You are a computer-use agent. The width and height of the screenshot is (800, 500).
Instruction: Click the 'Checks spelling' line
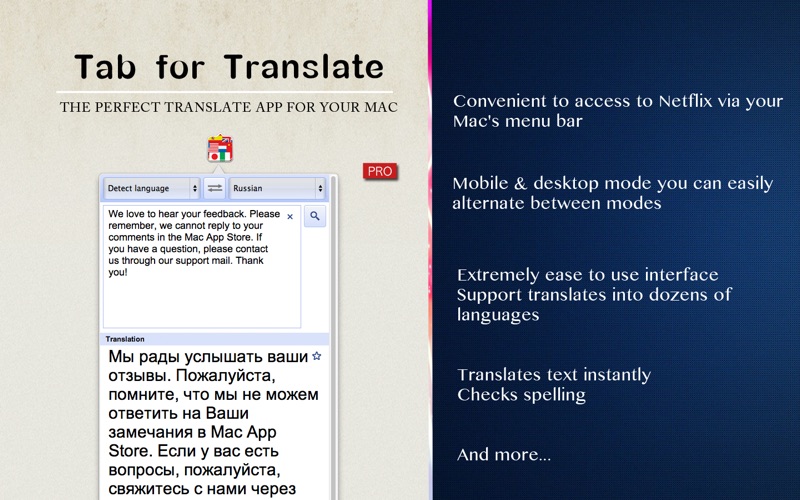coord(521,395)
